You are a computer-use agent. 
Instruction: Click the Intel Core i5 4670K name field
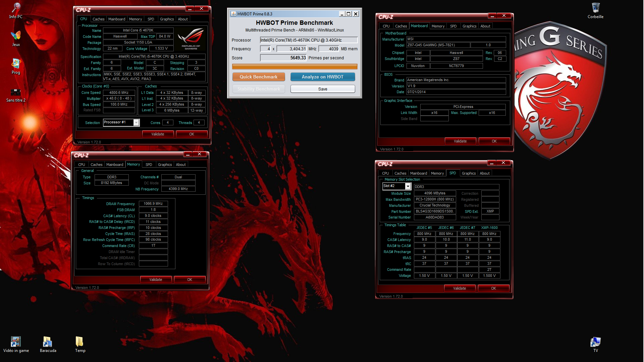point(138,30)
